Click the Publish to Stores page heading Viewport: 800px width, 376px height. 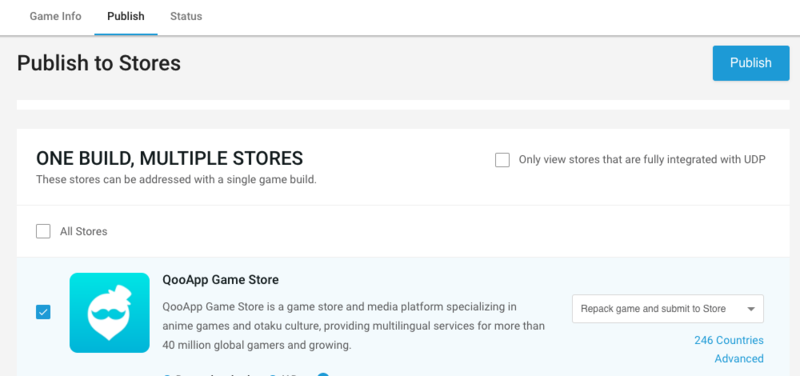coord(99,64)
